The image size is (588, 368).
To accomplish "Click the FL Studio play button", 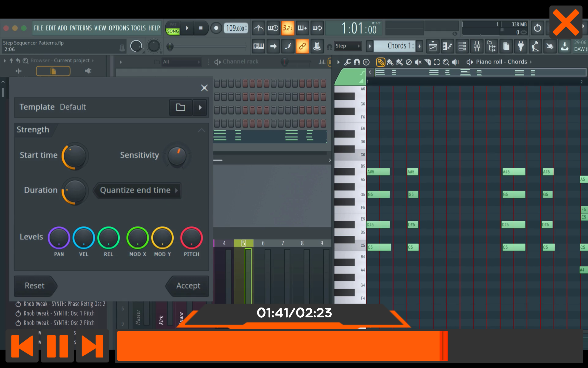I will (187, 28).
